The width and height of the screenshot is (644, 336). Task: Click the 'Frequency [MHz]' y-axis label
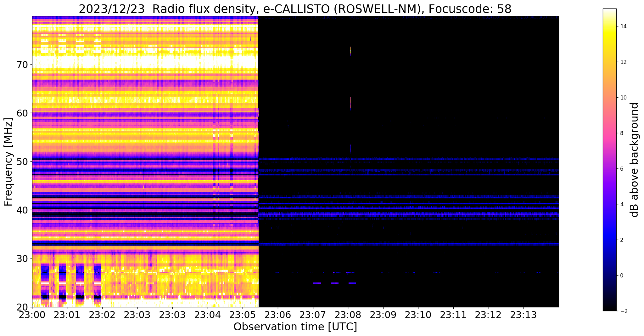[8, 162]
